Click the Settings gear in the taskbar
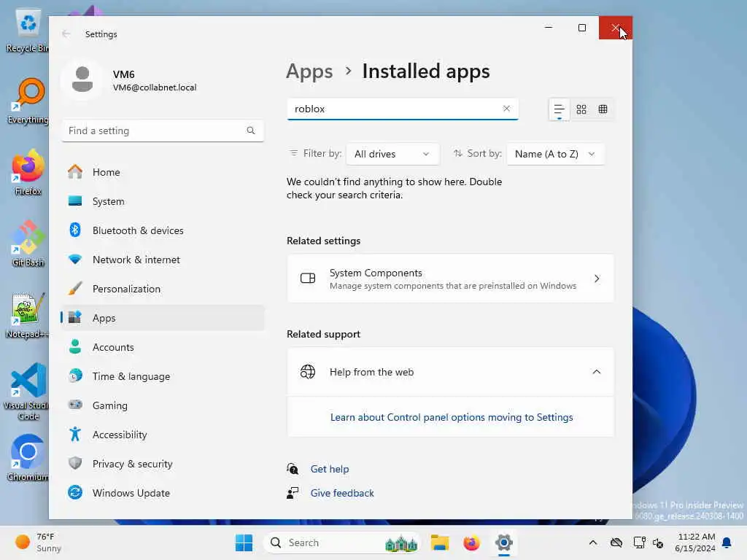The height and width of the screenshot is (560, 747). coord(503,542)
